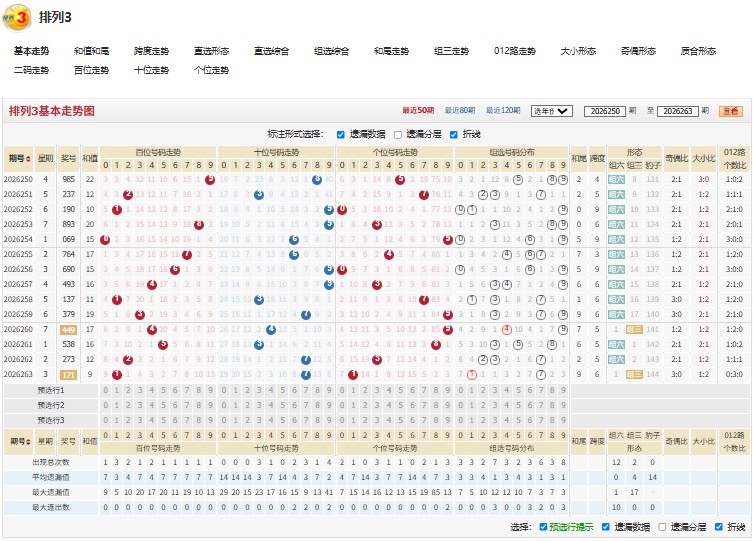Screen dimensions: 753x541
Task: Toggle the 预选行提示 checkbox at bottom
Action: point(543,527)
